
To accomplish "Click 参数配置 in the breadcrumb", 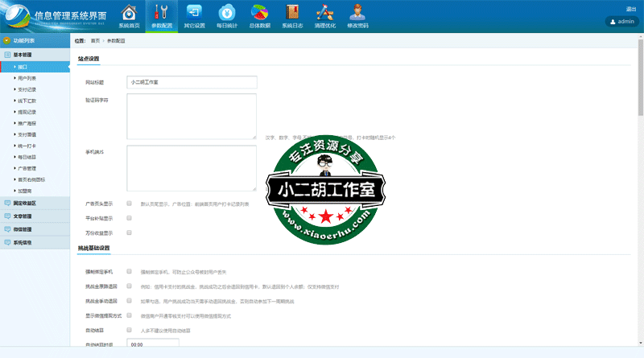I will pos(116,41).
